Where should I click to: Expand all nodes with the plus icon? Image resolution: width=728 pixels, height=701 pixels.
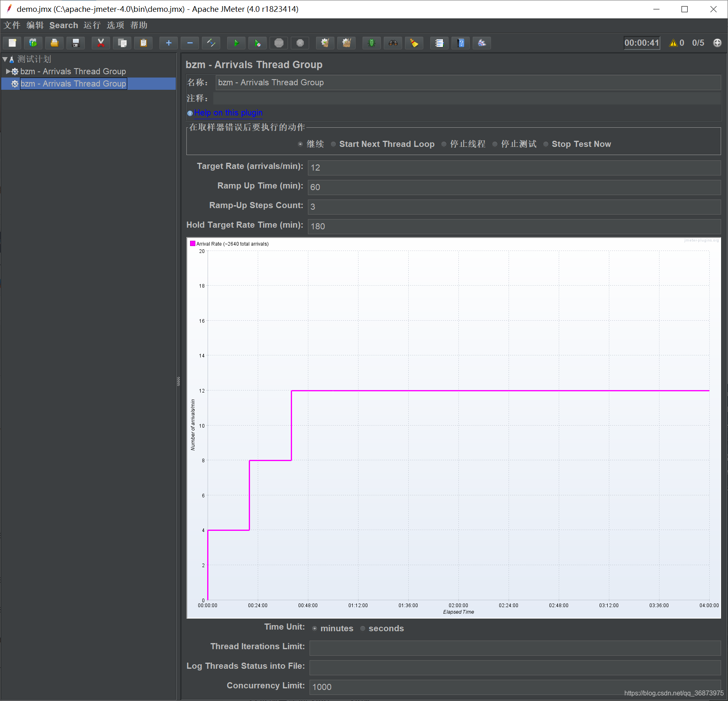point(168,43)
